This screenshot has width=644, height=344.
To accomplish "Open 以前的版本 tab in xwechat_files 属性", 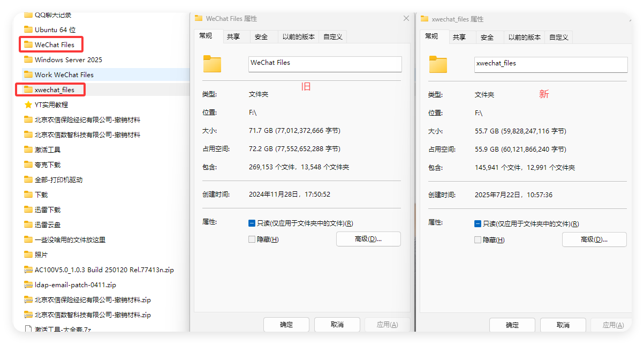I will coord(525,38).
